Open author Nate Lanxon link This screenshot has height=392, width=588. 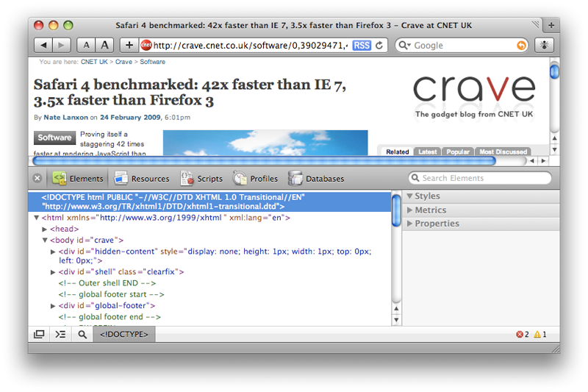coord(65,117)
